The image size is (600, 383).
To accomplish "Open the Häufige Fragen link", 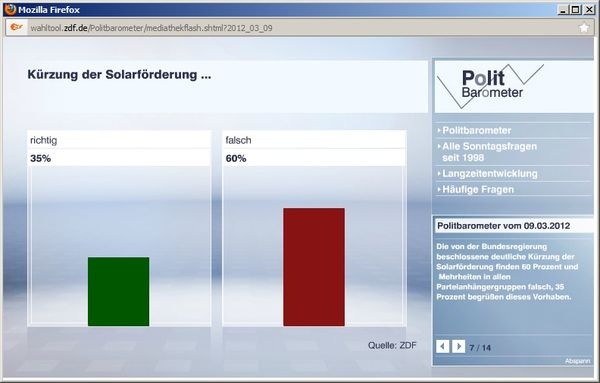I will 478,189.
